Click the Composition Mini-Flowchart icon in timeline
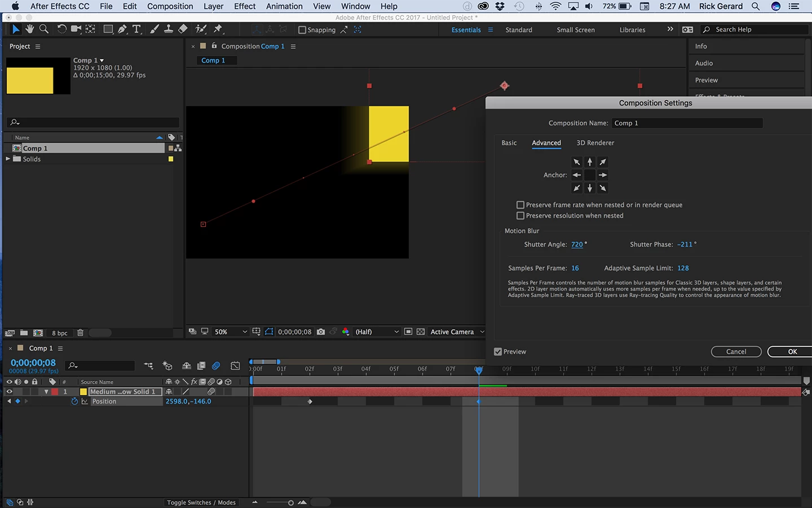812x508 pixels. pyautogui.click(x=148, y=366)
